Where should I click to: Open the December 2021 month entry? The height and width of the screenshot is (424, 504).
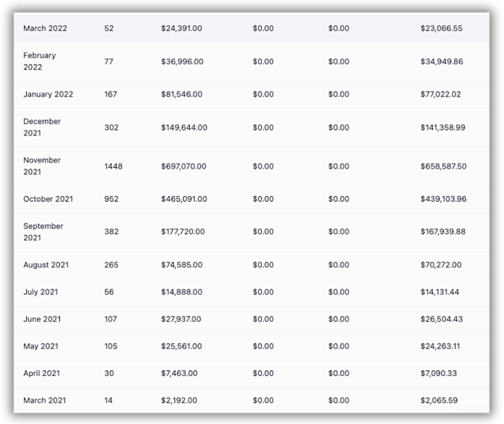coord(42,127)
